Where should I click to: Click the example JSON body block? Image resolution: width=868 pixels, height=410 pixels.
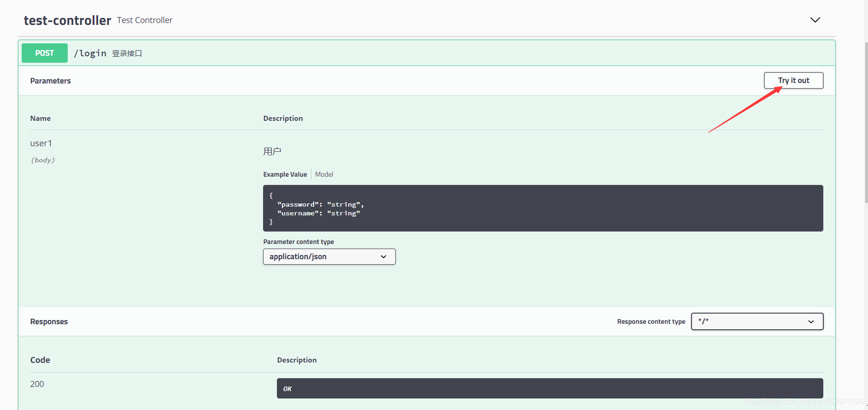click(543, 208)
